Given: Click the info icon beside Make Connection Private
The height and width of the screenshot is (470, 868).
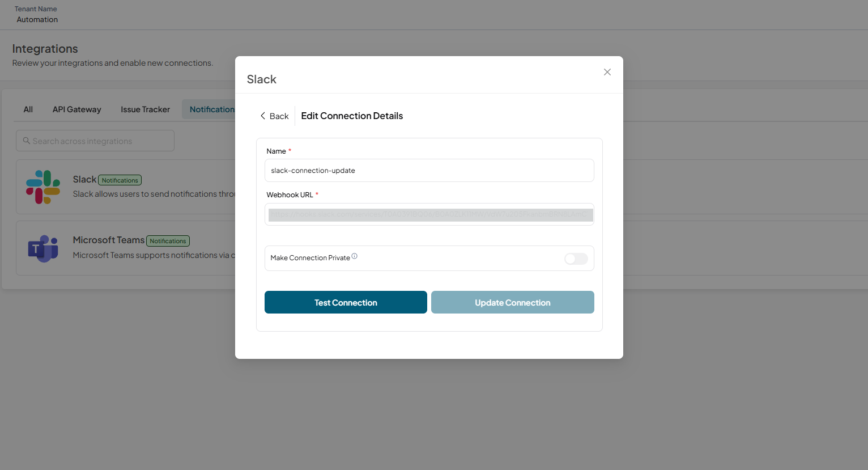Looking at the screenshot, I should [x=355, y=256].
